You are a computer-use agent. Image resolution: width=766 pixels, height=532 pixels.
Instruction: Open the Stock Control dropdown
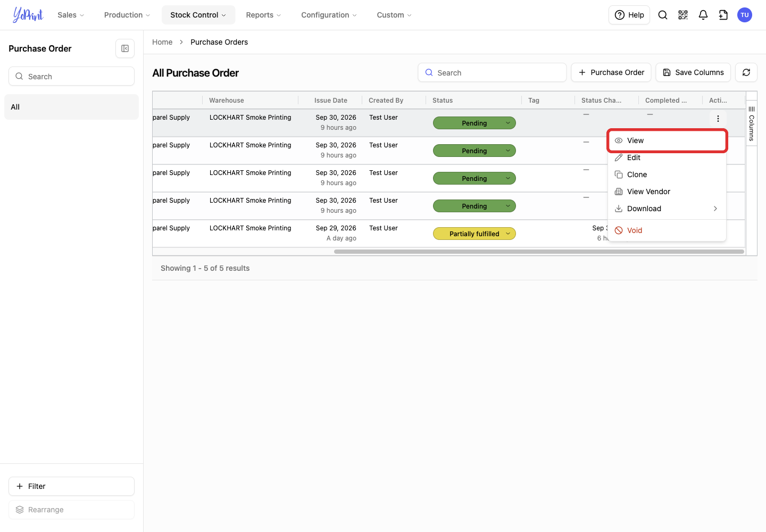[198, 15]
